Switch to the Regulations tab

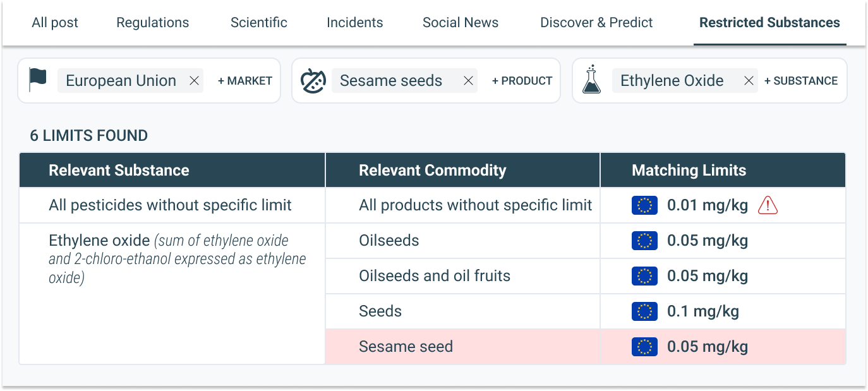coord(152,22)
